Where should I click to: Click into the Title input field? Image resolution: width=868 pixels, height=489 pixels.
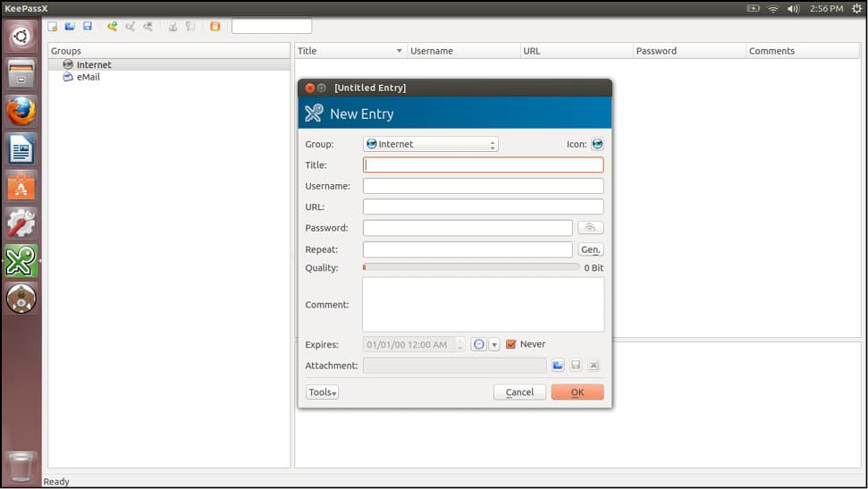pos(483,165)
